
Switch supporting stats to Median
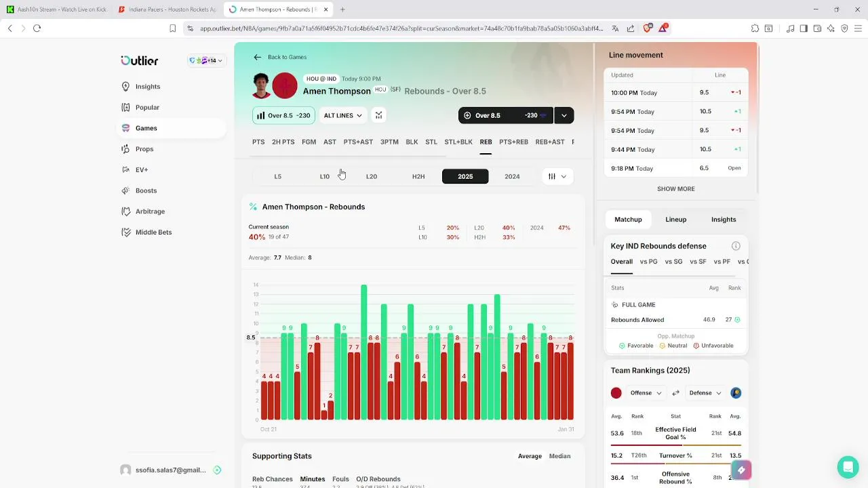pyautogui.click(x=559, y=456)
